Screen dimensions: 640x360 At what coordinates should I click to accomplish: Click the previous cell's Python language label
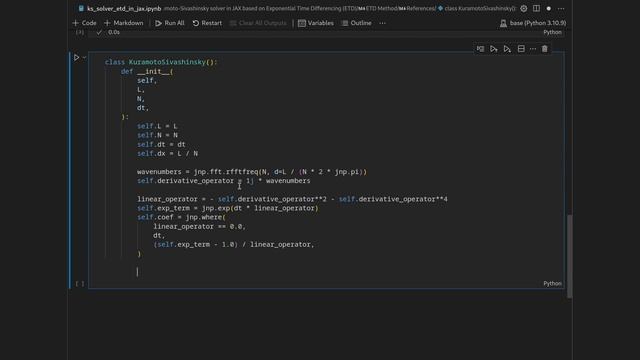click(x=552, y=32)
